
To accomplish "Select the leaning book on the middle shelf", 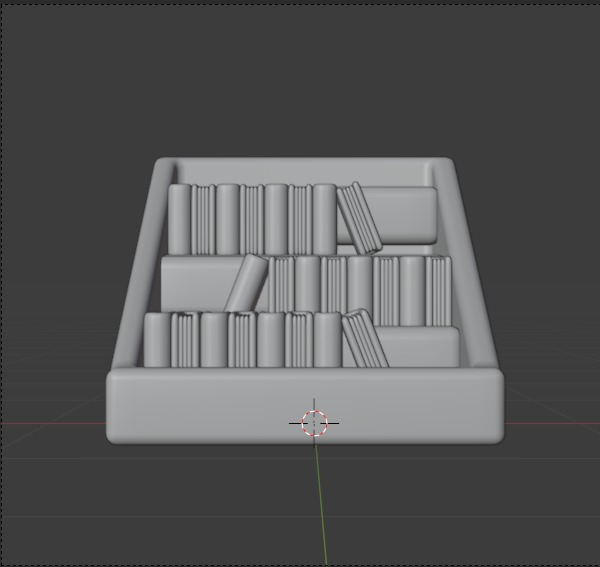I will pyautogui.click(x=246, y=283).
